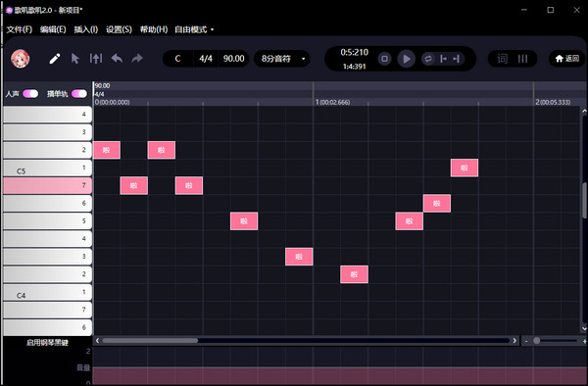The height and width of the screenshot is (386, 588).
Task: Select the 啦 note on the C5 row
Action: 465,168
